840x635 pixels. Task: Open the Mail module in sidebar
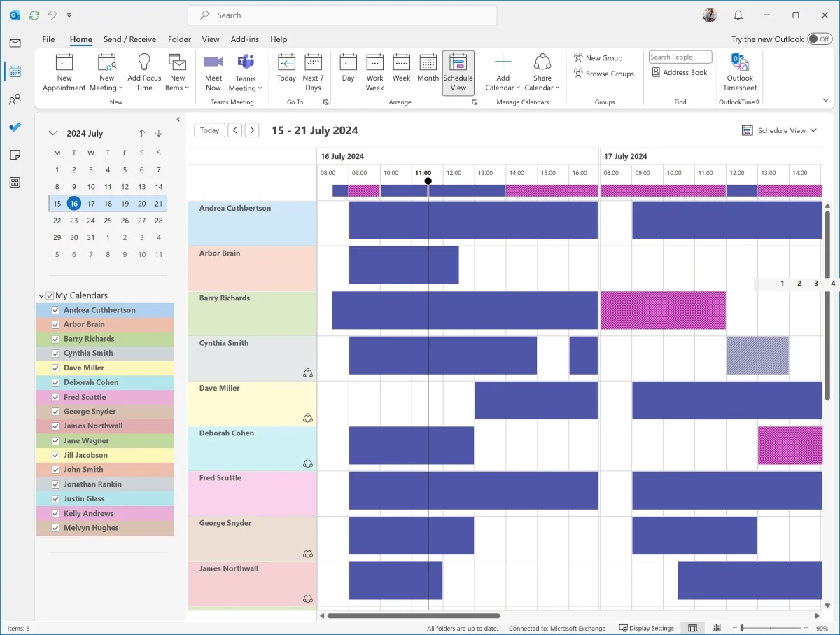pos(15,43)
